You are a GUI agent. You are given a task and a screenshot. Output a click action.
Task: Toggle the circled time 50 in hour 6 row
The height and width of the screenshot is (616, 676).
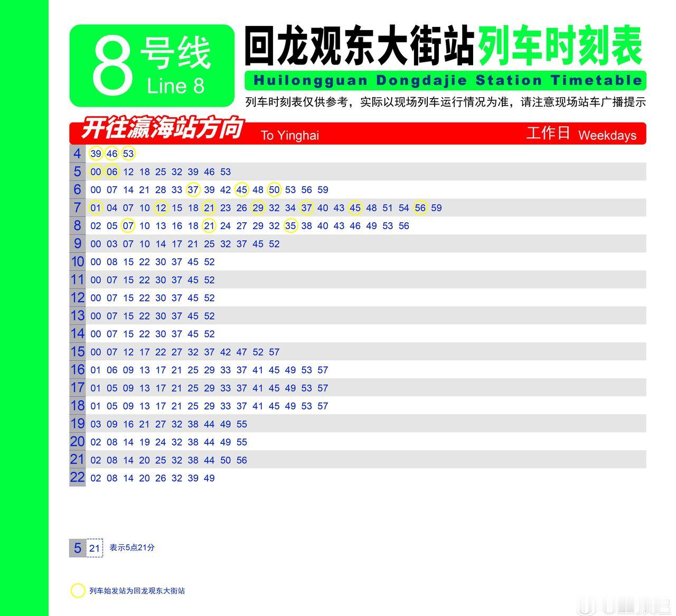[x=274, y=189]
